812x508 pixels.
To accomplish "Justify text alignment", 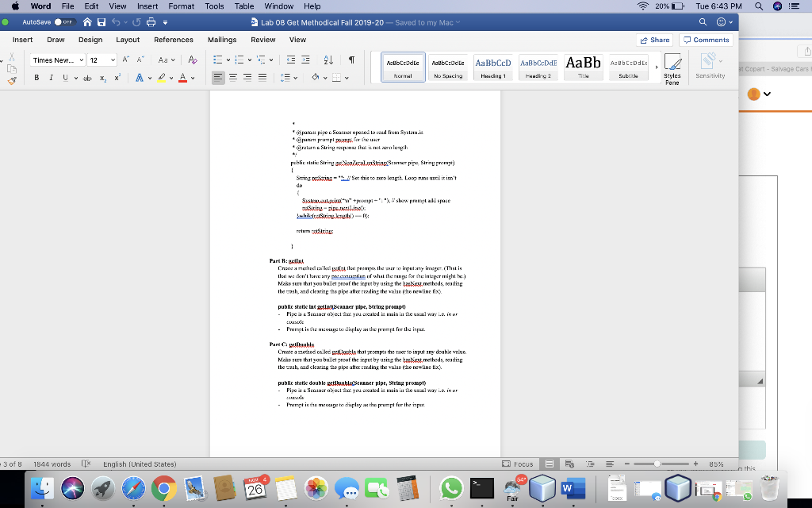I will [262, 78].
